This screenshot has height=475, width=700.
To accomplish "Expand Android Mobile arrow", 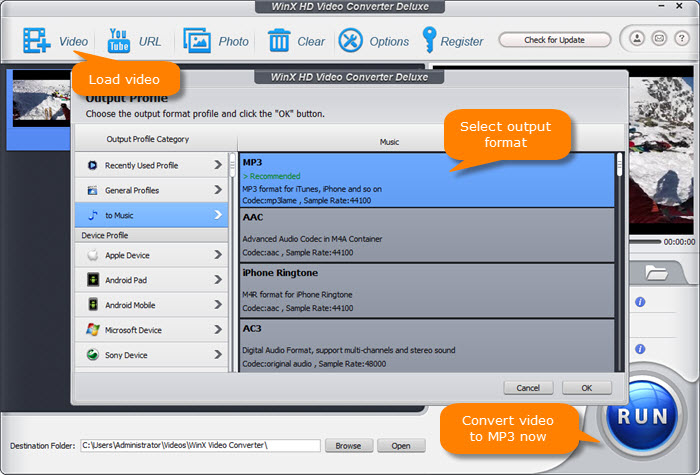I will point(218,304).
